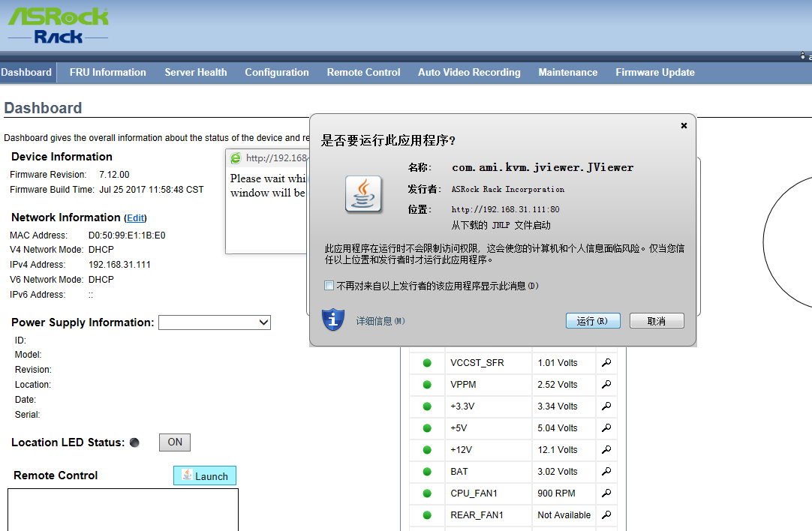Image resolution: width=812 pixels, height=531 pixels.
Task: Click the ASRock Rack logo
Action: pos(58,25)
